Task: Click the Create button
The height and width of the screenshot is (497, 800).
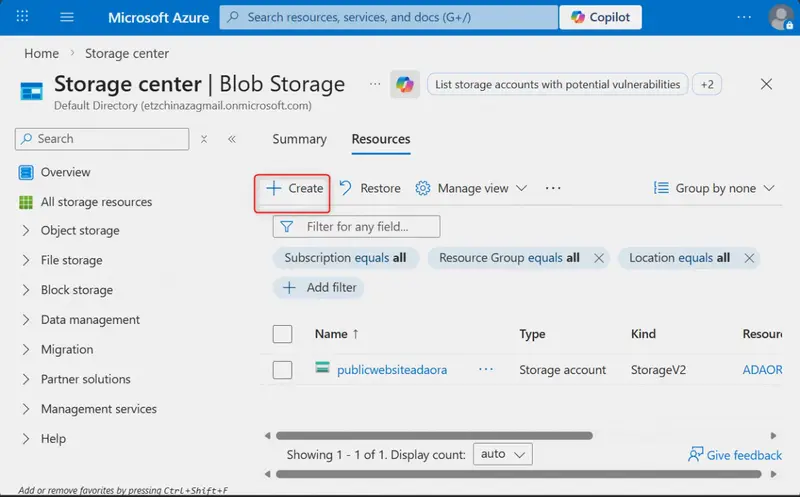Action: (294, 188)
